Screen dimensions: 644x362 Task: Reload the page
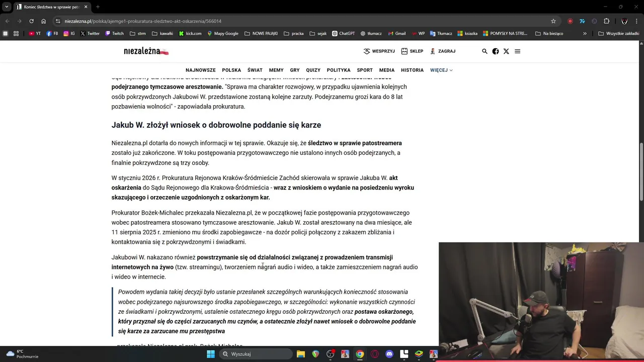click(31, 21)
